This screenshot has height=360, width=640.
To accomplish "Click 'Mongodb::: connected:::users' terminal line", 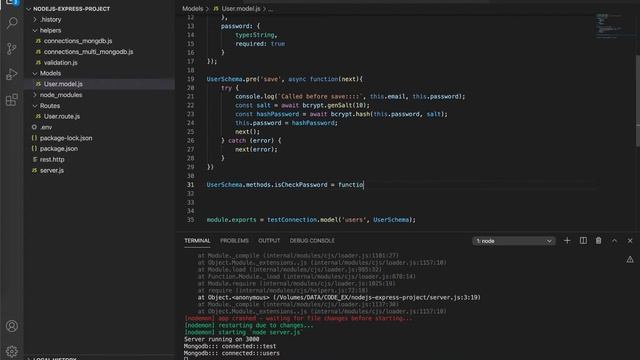I will point(232,353).
